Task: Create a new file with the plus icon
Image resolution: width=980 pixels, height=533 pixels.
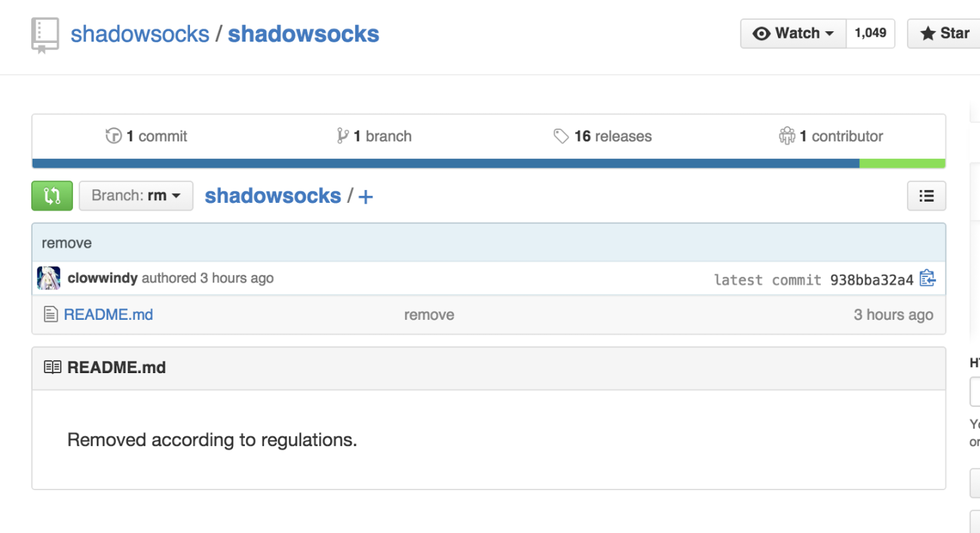Action: point(365,196)
